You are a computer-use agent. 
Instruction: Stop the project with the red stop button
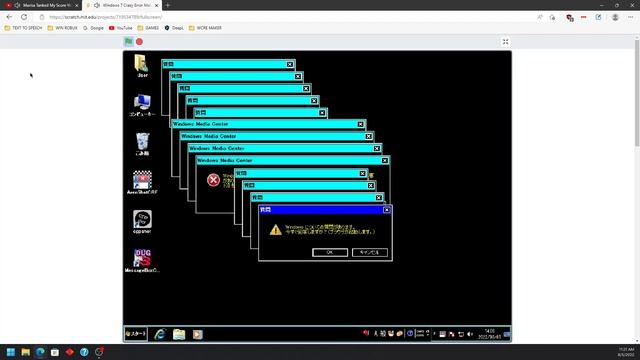(139, 42)
